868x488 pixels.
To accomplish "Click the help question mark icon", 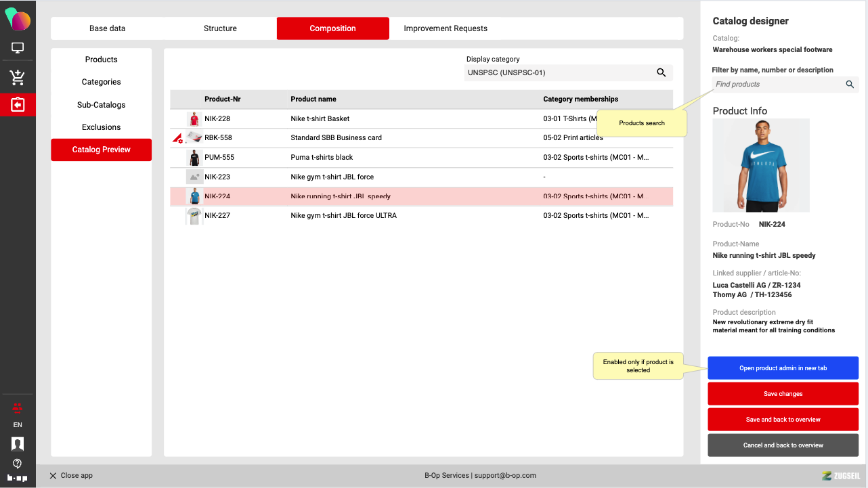I will coord(18,464).
